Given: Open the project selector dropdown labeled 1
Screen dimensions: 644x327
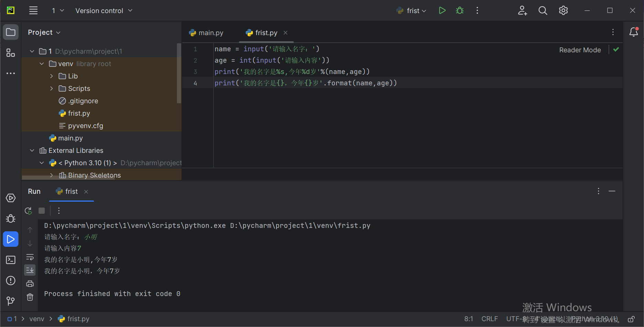Looking at the screenshot, I should pos(58,11).
